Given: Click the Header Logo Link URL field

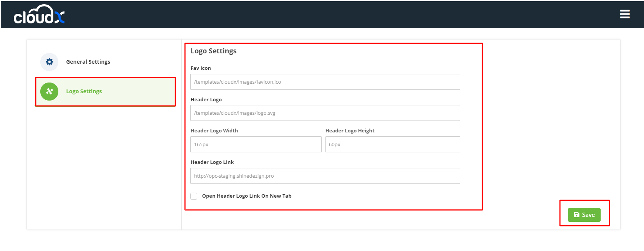Looking at the screenshot, I should pos(325,176).
